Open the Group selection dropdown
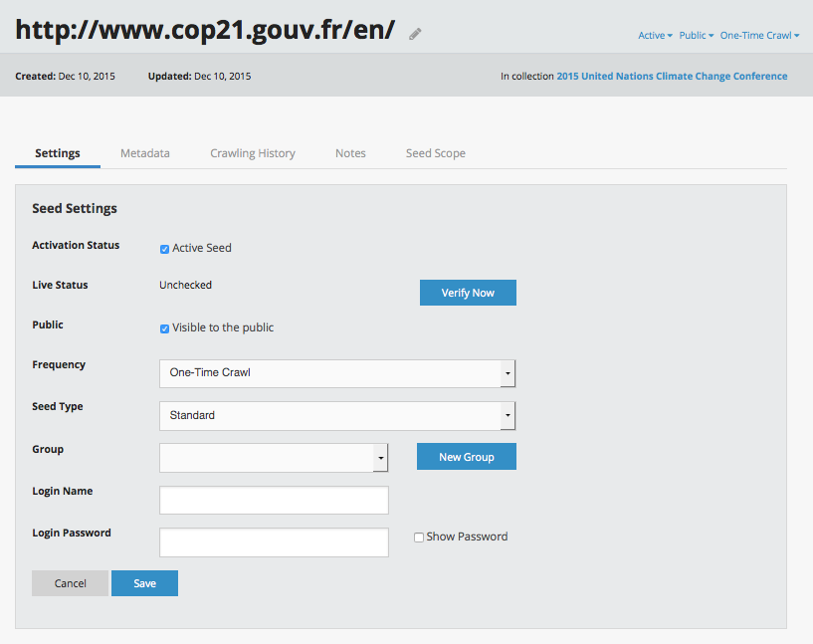 274,457
